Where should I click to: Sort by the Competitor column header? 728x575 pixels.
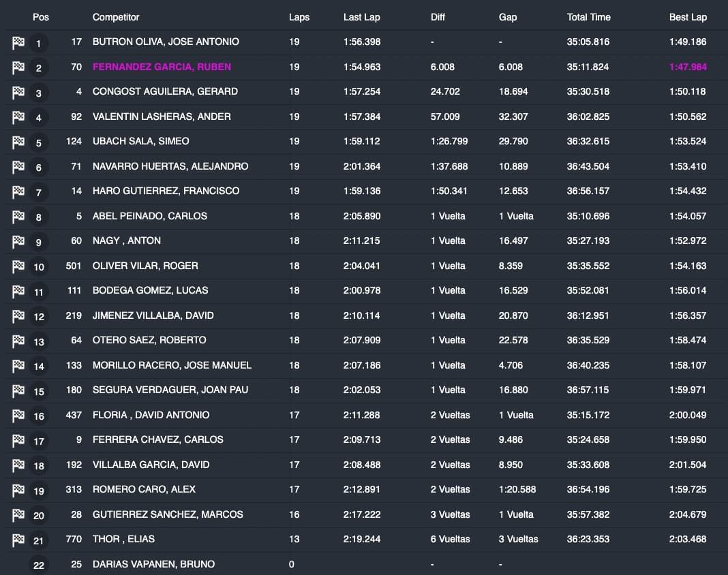[x=115, y=17]
